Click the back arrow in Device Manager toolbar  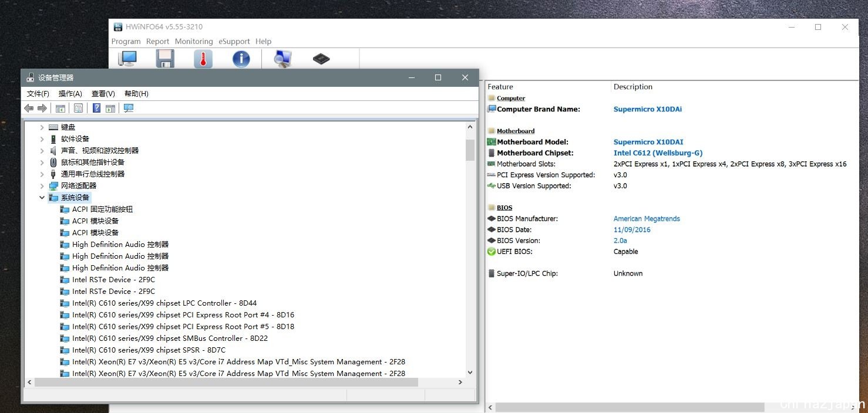(x=29, y=108)
